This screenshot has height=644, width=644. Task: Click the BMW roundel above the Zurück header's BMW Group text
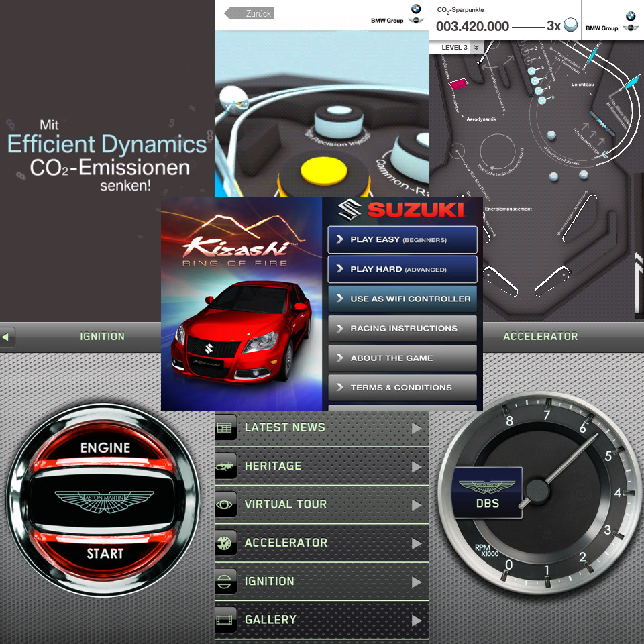tap(416, 9)
